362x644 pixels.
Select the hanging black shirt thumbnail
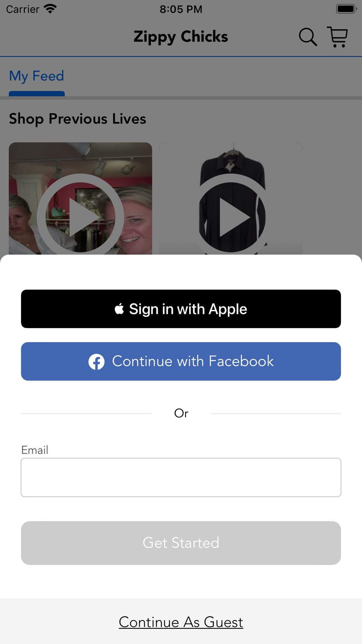coord(231,198)
